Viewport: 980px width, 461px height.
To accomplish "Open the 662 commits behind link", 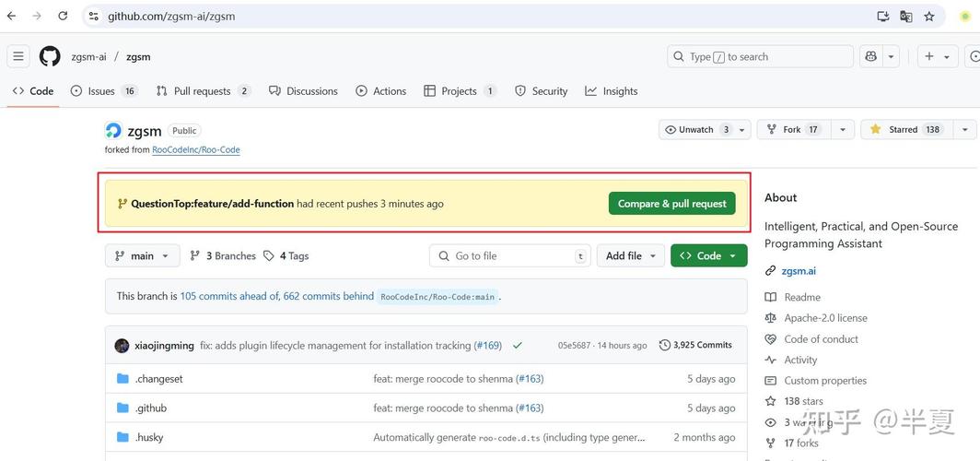I will click(329, 296).
